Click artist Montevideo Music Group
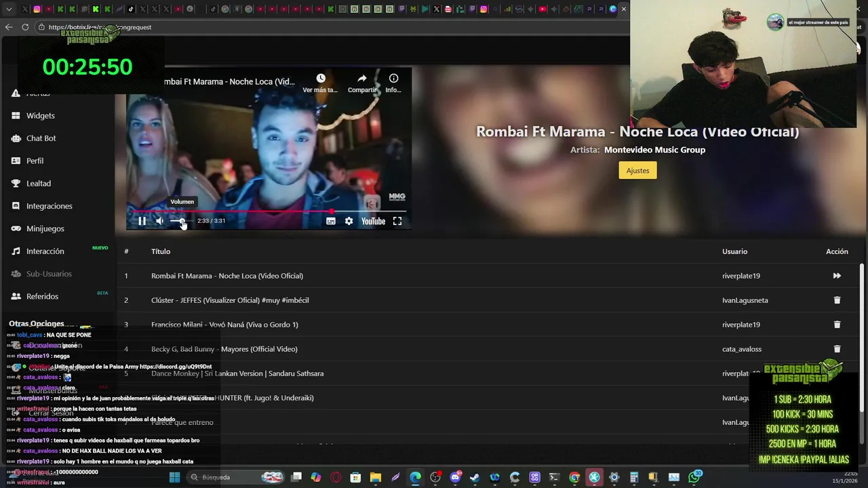Screen dimensions: 868x488 (x=654, y=150)
